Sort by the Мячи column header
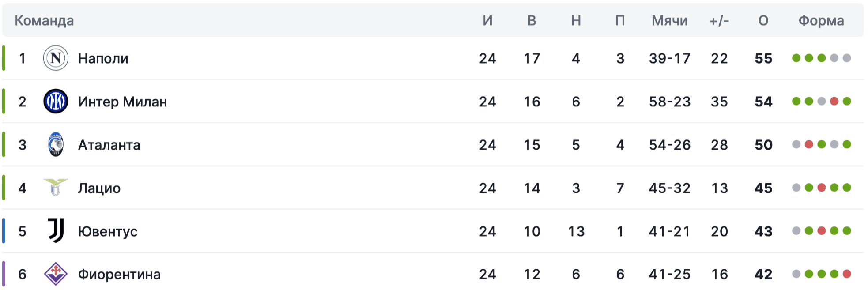This screenshot has width=868, height=294. (x=669, y=21)
